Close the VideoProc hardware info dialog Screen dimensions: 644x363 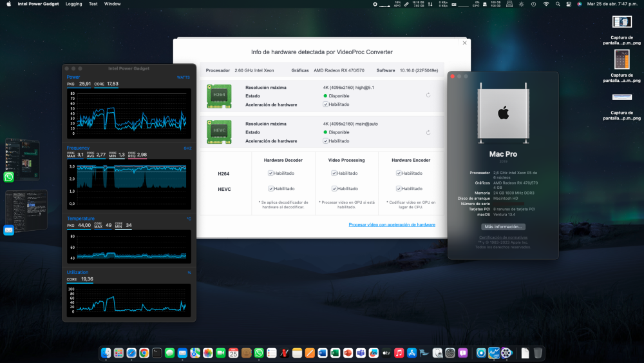[x=464, y=43]
